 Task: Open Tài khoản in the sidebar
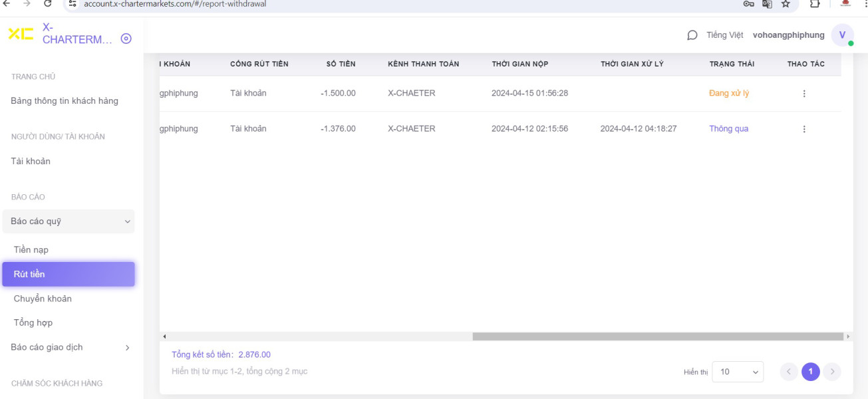tap(31, 161)
